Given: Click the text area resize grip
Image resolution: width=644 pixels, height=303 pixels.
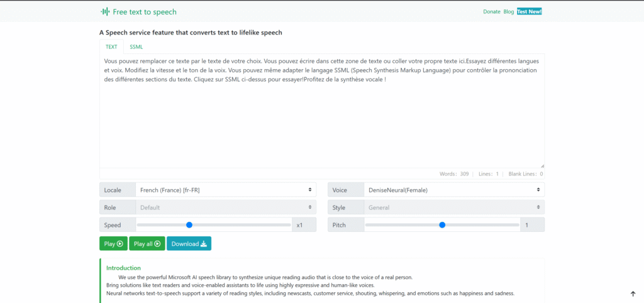Looking at the screenshot, I should pyautogui.click(x=542, y=166).
